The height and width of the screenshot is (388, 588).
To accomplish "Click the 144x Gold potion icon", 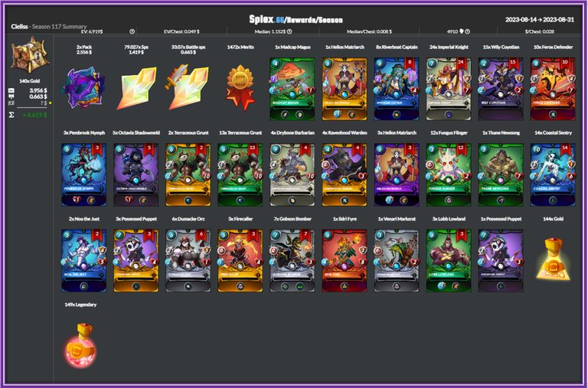I will tap(553, 259).
